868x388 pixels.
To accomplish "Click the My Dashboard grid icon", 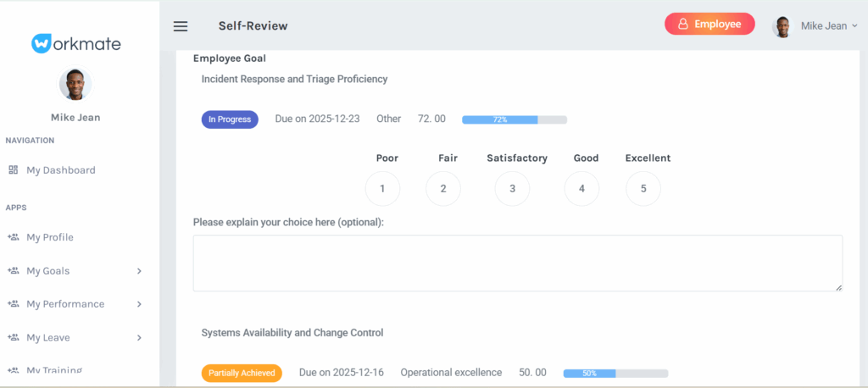I will click(14, 170).
